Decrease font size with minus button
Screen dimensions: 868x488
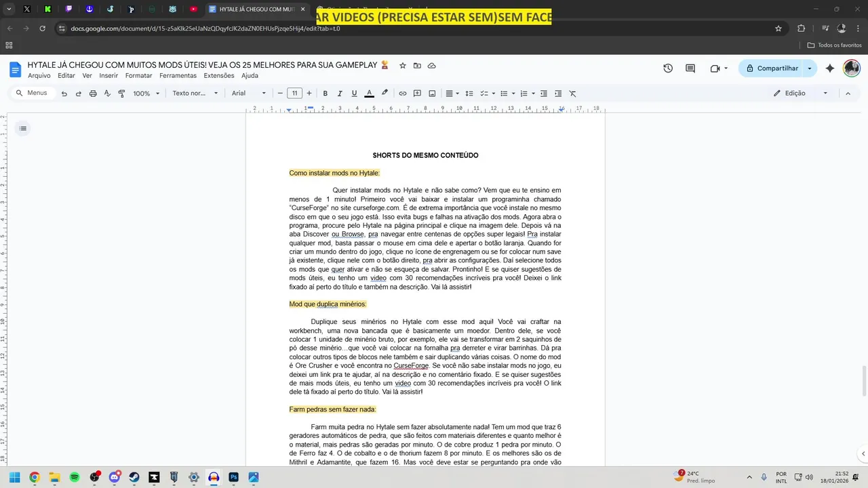tap(280, 94)
